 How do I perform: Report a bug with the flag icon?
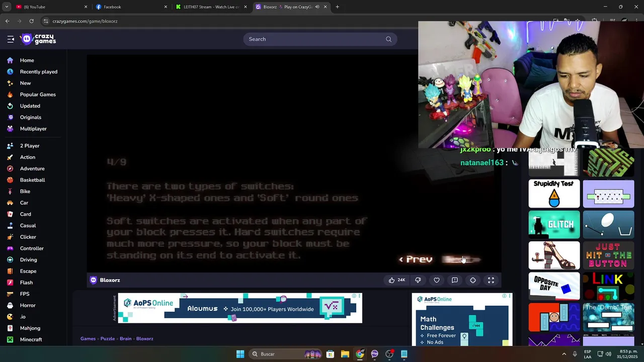click(455, 280)
